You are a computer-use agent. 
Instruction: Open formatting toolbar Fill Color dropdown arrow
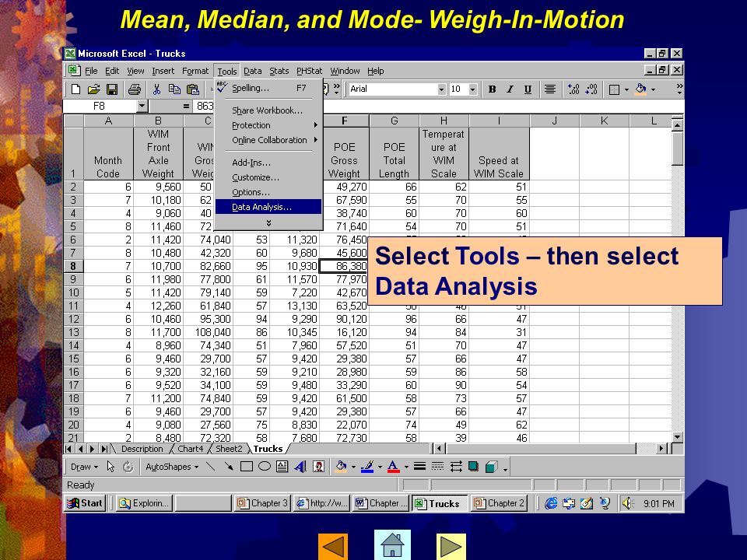(653, 89)
